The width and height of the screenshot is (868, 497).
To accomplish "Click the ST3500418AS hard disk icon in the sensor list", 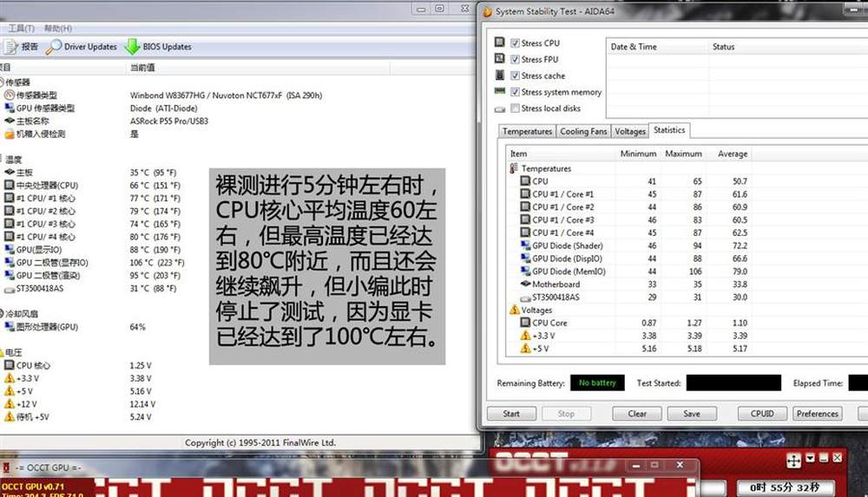I will coord(9,288).
